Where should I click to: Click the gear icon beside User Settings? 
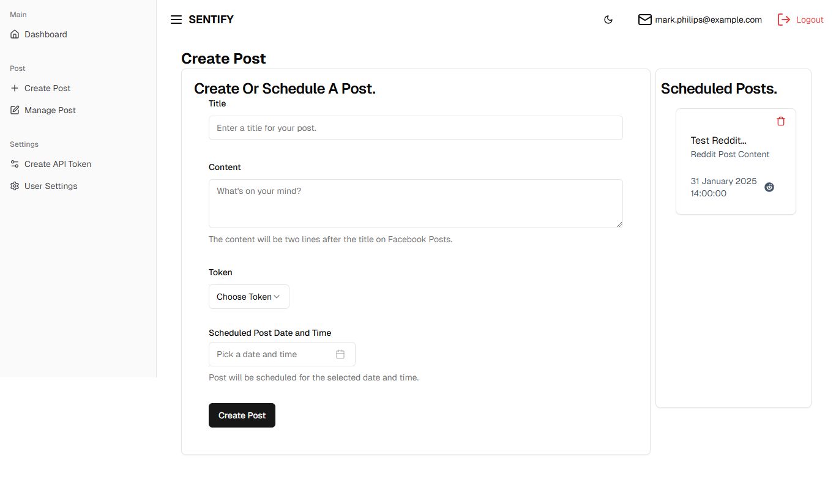click(15, 186)
